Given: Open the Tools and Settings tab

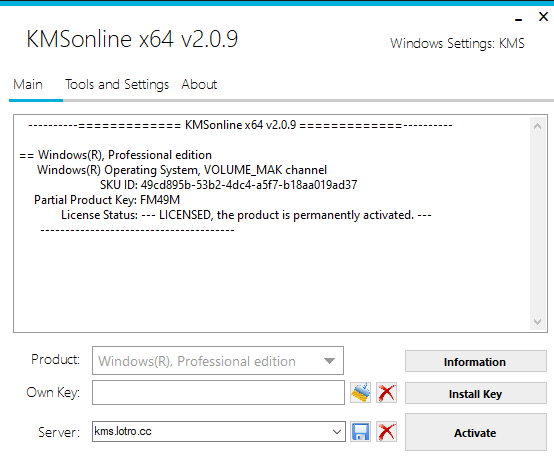Looking at the screenshot, I should tap(117, 85).
